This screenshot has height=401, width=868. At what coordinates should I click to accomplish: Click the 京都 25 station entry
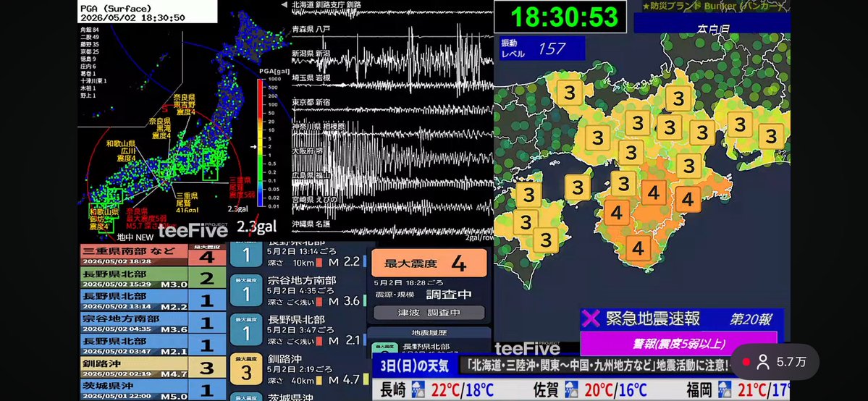click(x=90, y=51)
